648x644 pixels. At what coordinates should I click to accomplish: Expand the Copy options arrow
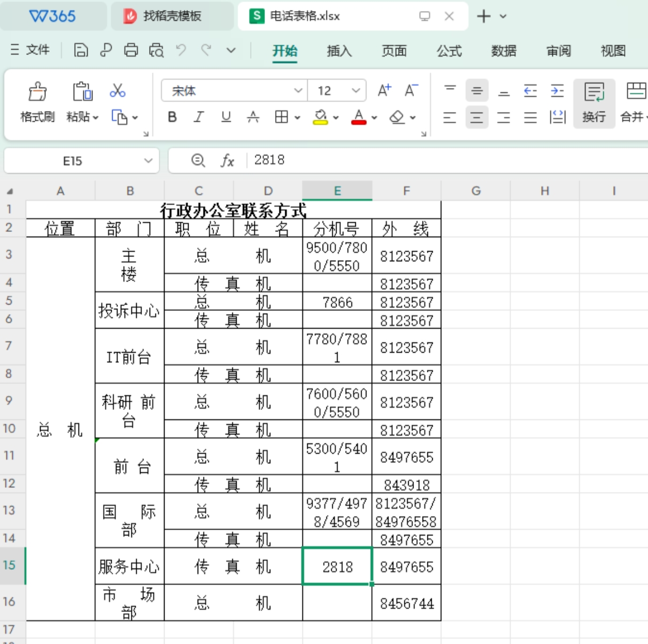coord(135,118)
